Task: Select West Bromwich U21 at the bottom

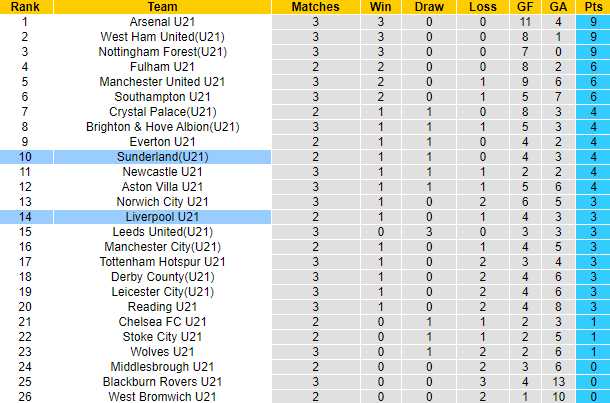Action: click(x=163, y=397)
